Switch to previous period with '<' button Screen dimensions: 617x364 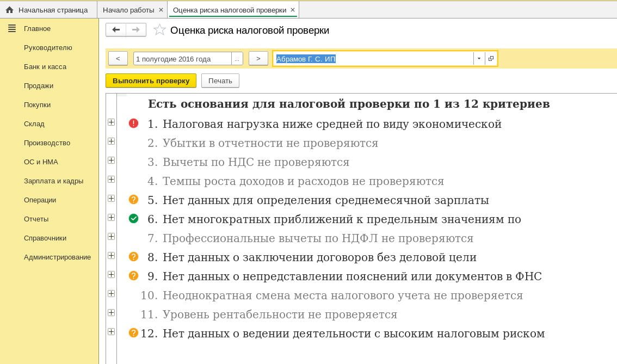[118, 59]
